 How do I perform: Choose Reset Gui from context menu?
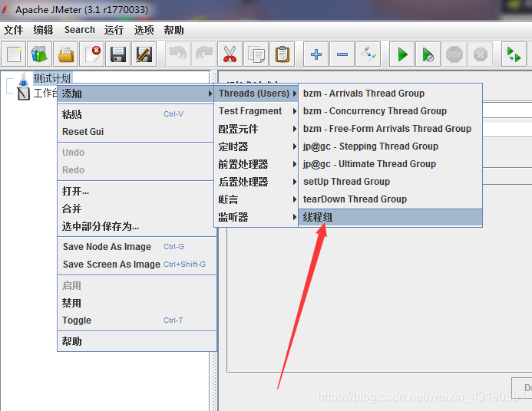point(137,131)
